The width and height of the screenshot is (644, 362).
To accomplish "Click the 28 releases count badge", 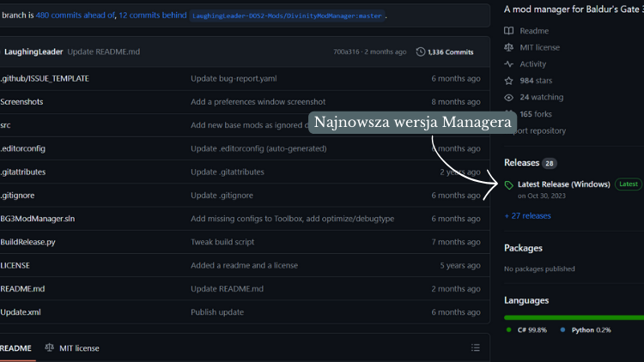I will (550, 163).
